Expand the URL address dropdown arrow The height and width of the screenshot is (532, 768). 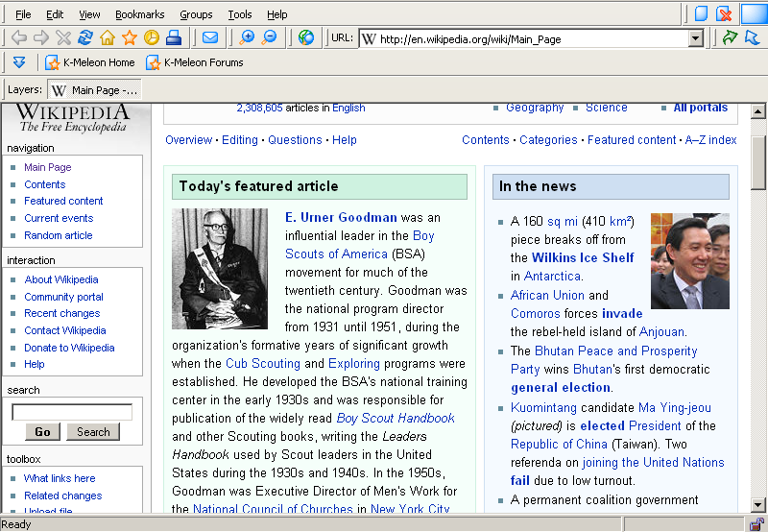tap(696, 39)
